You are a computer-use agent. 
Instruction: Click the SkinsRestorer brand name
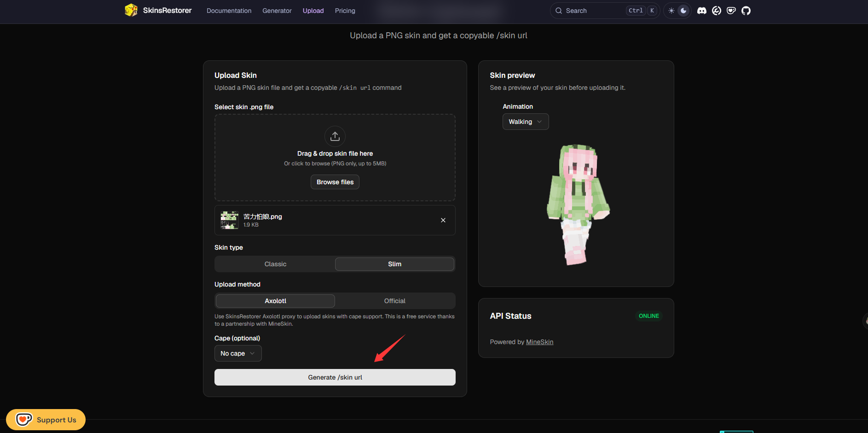tap(167, 10)
